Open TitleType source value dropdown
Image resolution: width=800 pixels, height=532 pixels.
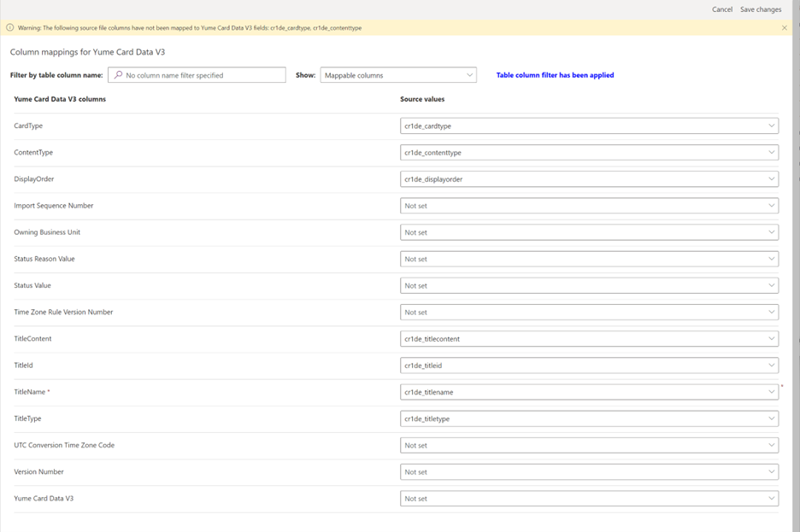tap(589, 418)
